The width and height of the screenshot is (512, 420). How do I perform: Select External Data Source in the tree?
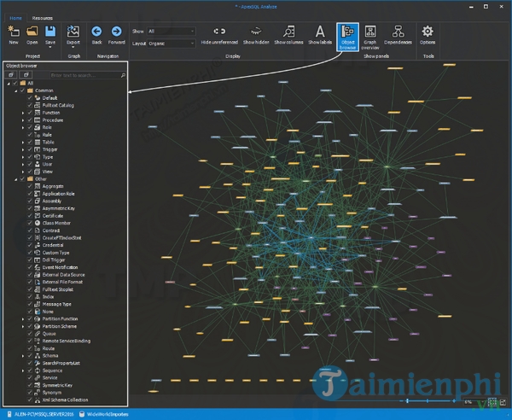(x=64, y=275)
